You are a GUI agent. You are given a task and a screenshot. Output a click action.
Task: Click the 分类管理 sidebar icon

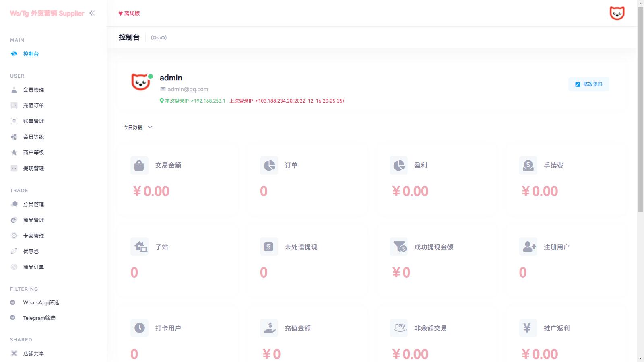pos(14,204)
